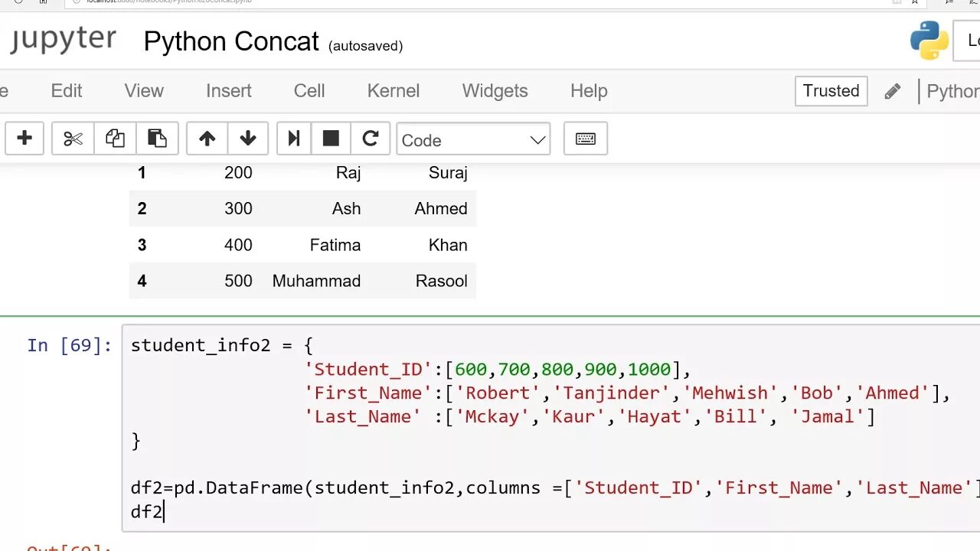Rename notebook via Python Concat title

[231, 41]
